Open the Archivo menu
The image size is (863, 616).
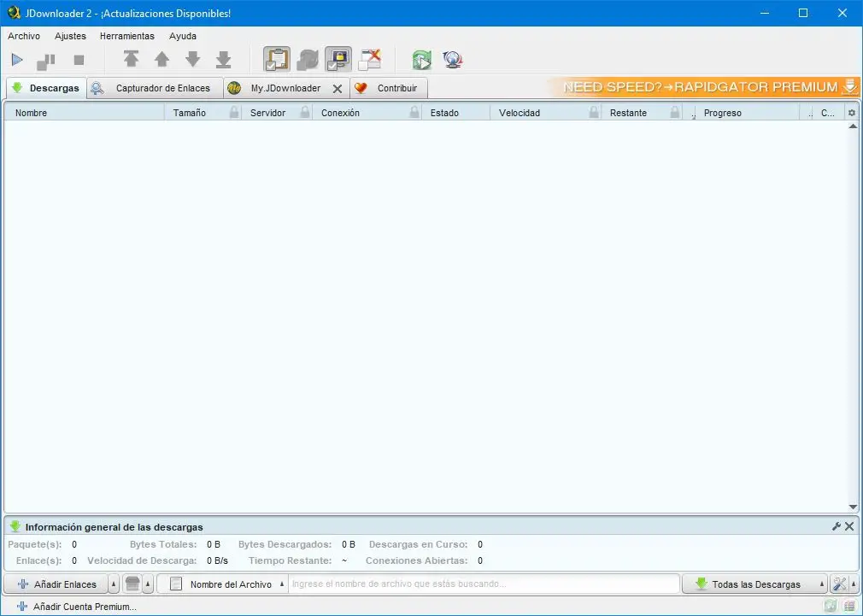24,36
